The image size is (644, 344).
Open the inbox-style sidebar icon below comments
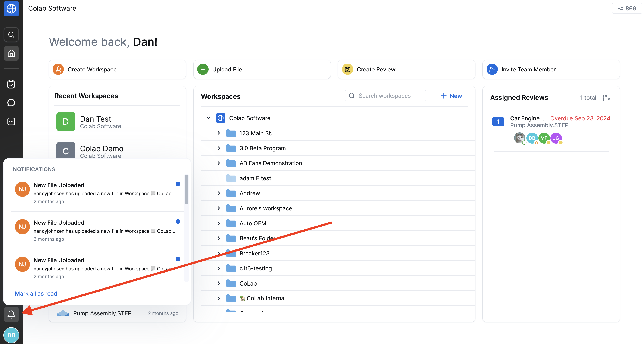(11, 121)
